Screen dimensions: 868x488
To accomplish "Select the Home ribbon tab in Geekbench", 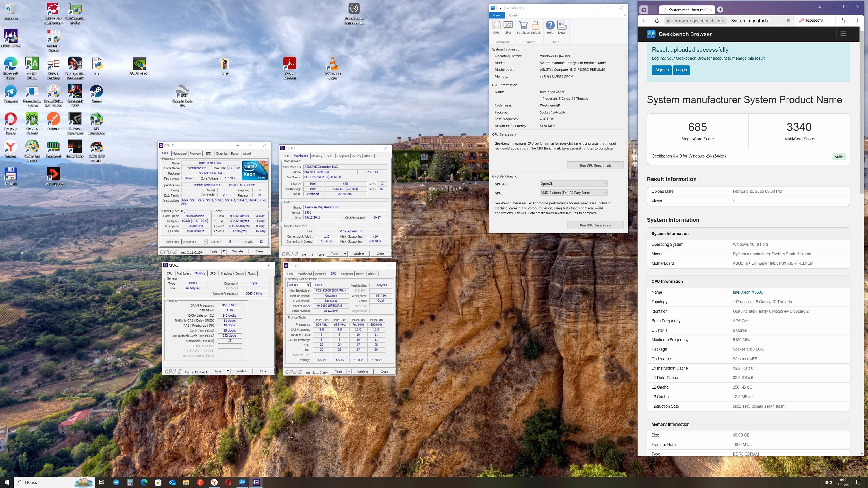I will (x=512, y=15).
